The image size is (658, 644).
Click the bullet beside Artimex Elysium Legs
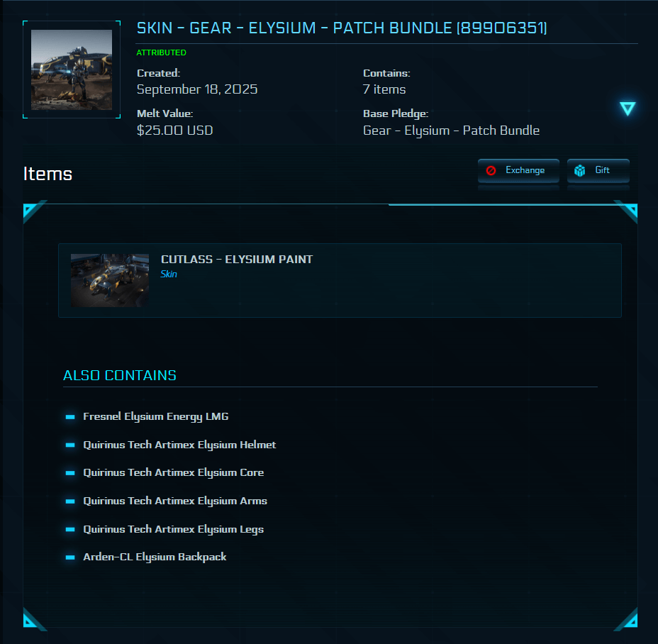(x=70, y=530)
